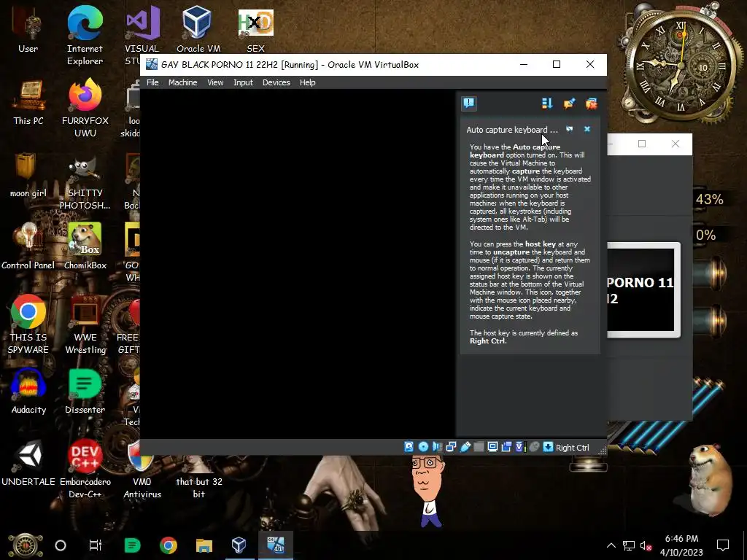Image resolution: width=747 pixels, height=560 pixels.
Task: Expand the system tray hidden icons chevron
Action: click(611, 545)
